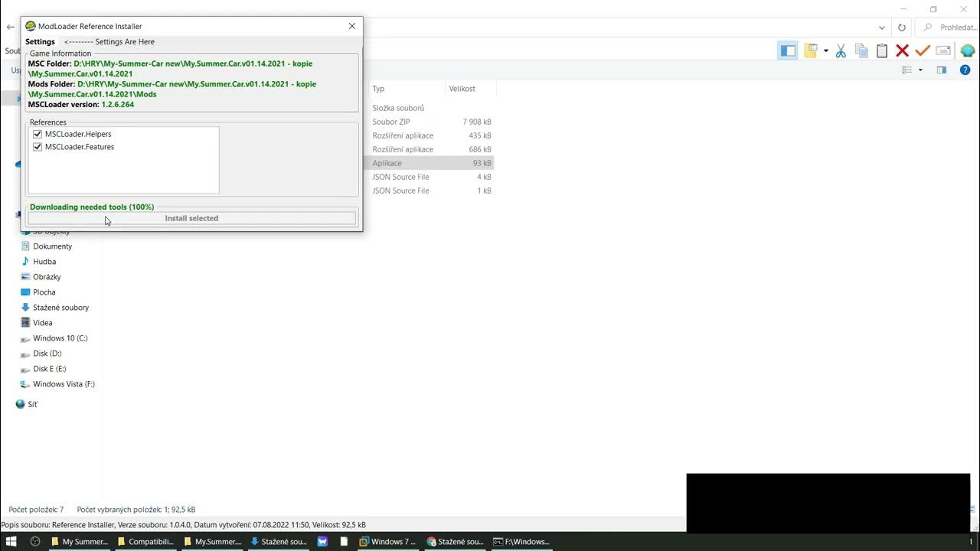Open the address bar history dropdown
The width and height of the screenshot is (980, 551).
coord(882,28)
